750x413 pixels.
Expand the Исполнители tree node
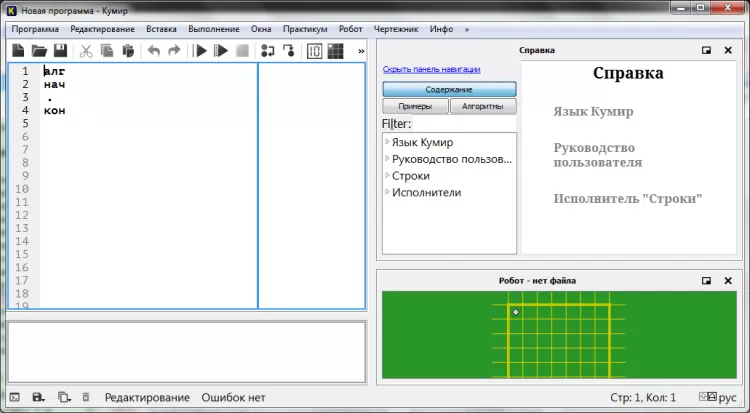coord(387,192)
